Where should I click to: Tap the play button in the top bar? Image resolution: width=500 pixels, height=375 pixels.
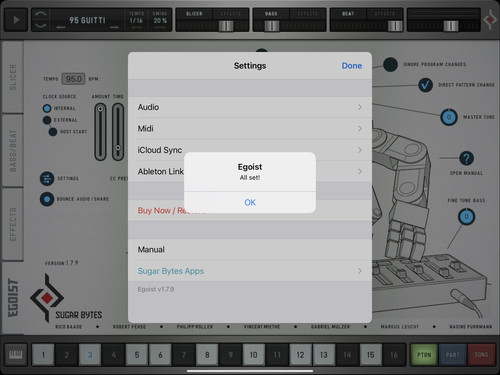16,20
